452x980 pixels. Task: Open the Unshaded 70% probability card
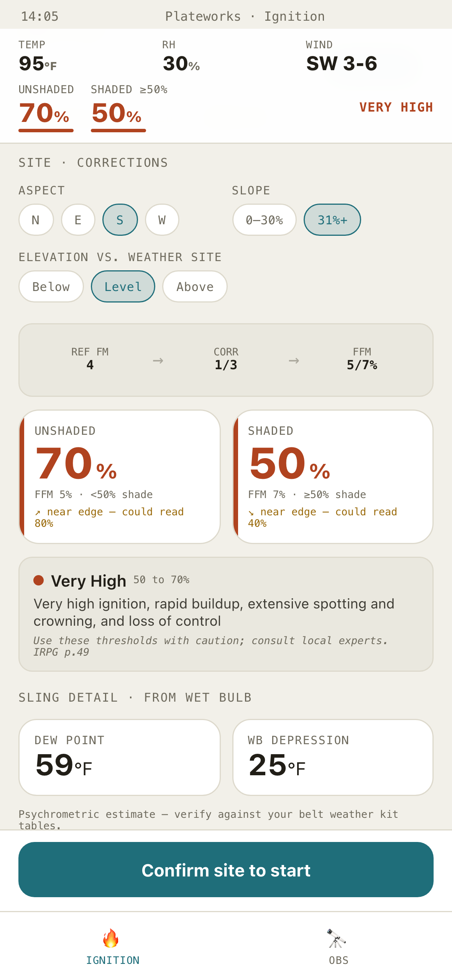(x=120, y=477)
